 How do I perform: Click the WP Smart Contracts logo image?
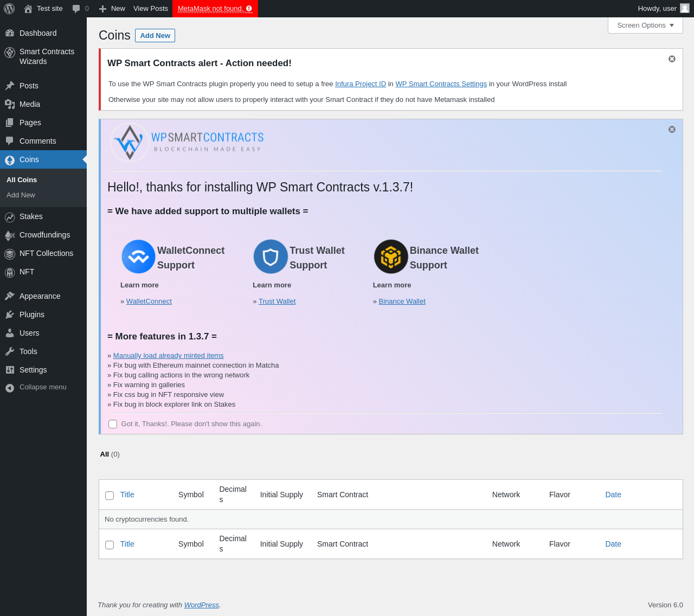click(187, 142)
